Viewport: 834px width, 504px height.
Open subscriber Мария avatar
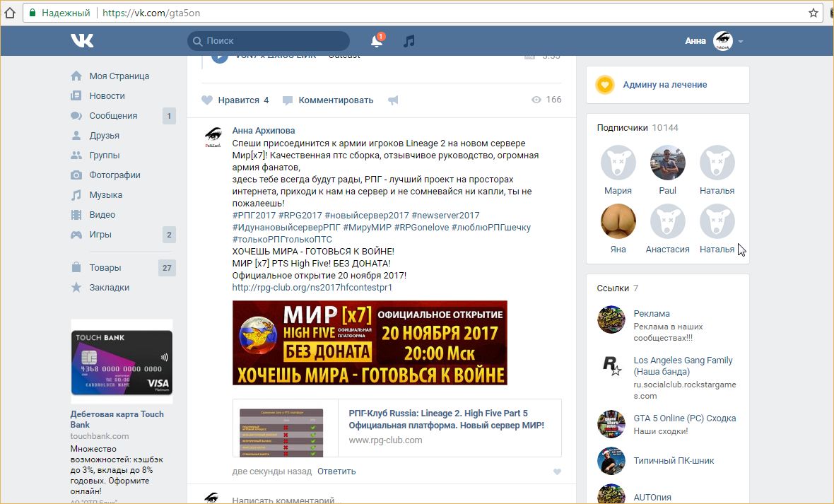pos(618,163)
